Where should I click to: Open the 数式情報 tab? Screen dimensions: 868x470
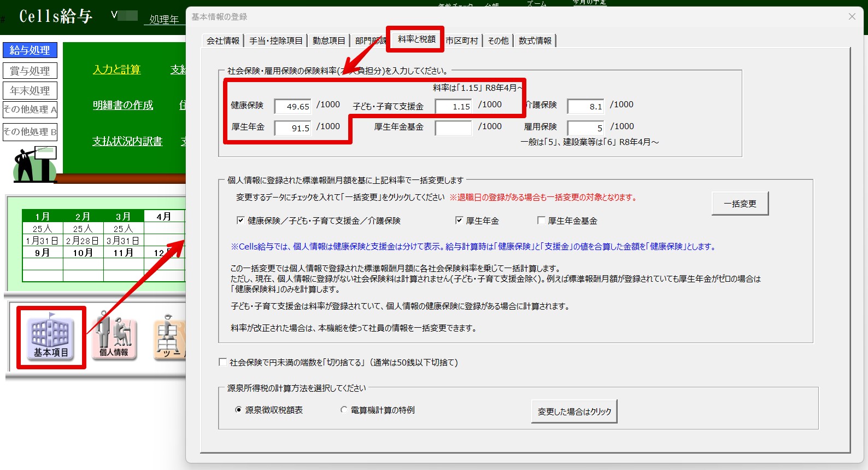click(x=535, y=40)
